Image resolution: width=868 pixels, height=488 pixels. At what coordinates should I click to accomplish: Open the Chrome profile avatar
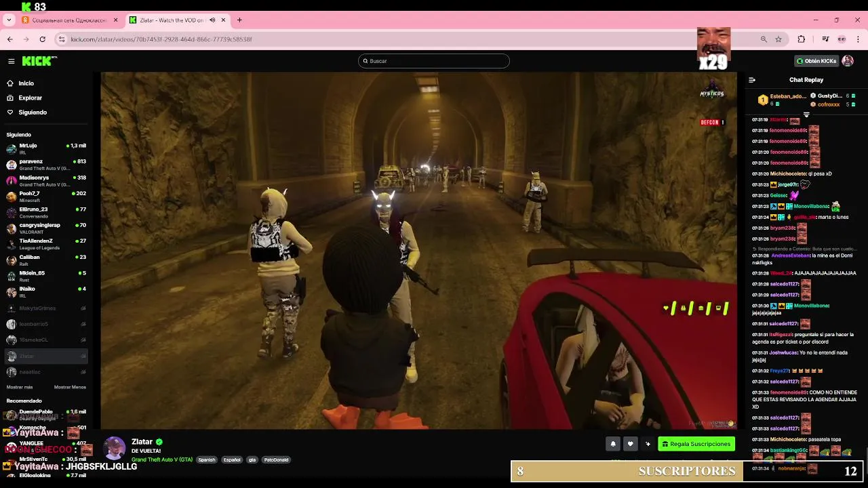pyautogui.click(x=842, y=39)
